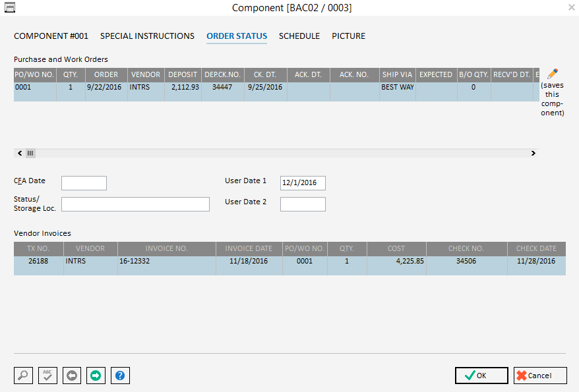Open the PICTURE tab
Viewport: 579px width, 392px height.
click(348, 36)
